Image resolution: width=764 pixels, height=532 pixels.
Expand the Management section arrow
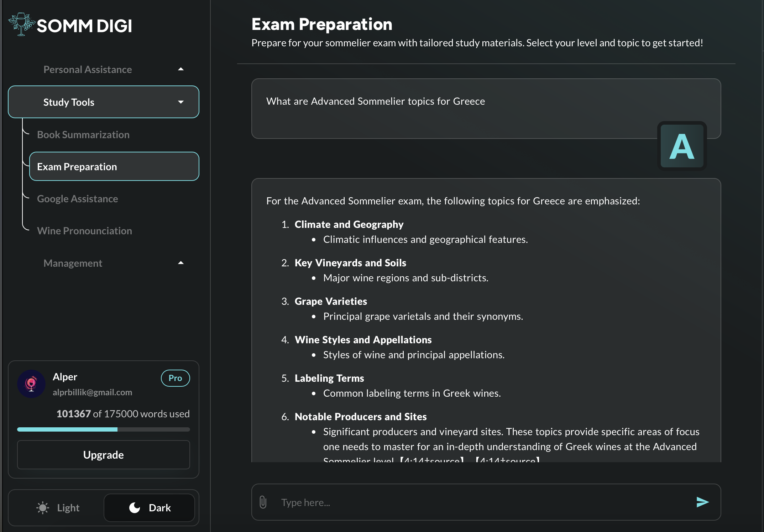pos(181,263)
